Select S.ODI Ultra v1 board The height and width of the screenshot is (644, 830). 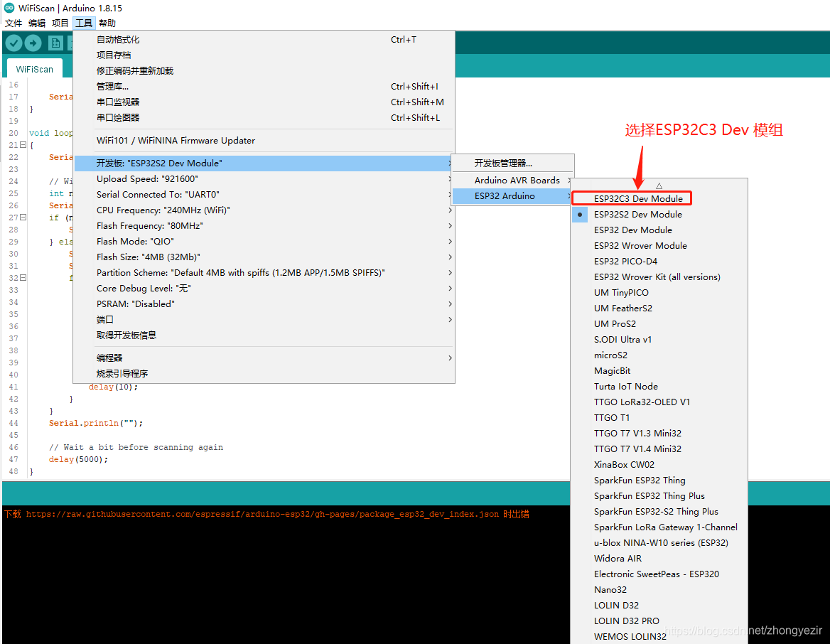[659, 340]
